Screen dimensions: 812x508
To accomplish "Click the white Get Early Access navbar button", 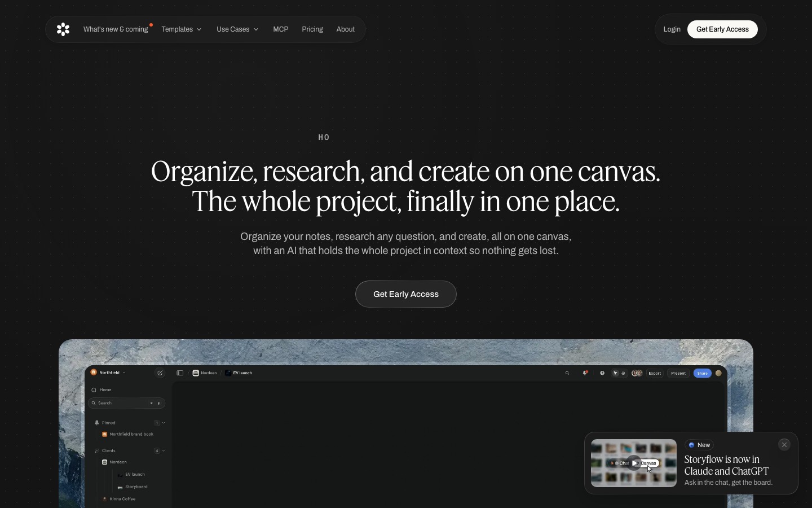I will click(722, 29).
